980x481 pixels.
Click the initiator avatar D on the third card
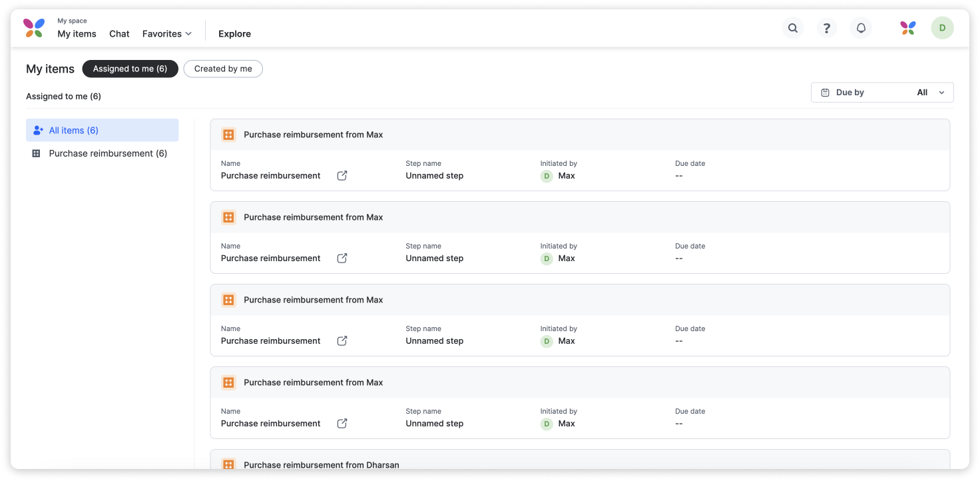point(547,342)
